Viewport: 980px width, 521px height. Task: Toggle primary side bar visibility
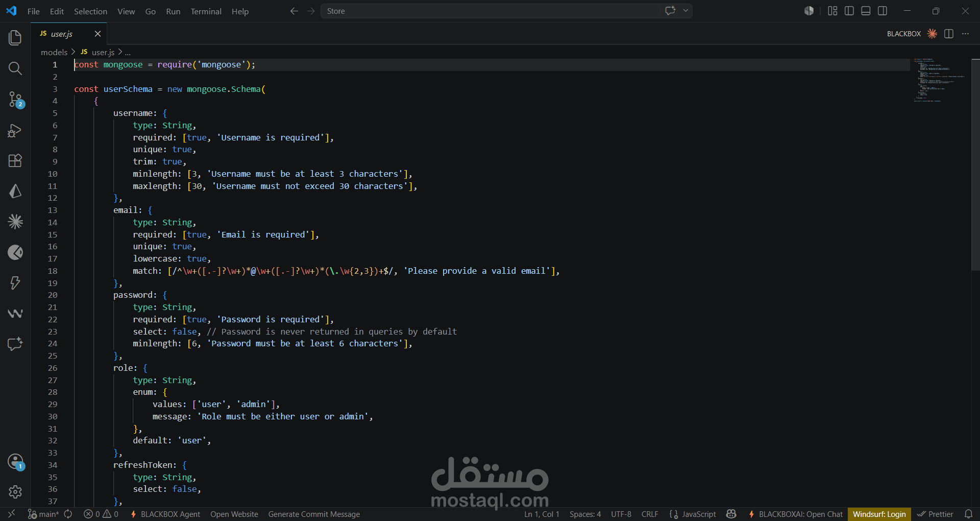tap(849, 11)
